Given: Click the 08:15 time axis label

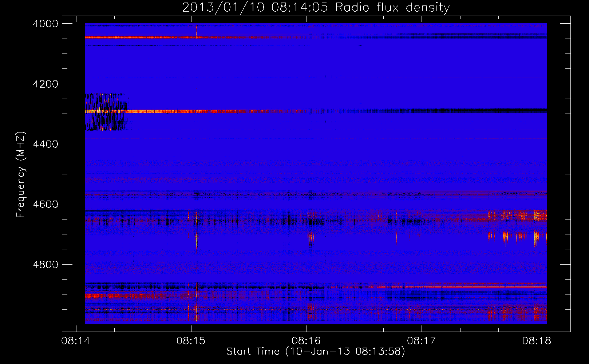Looking at the screenshot, I should click(x=191, y=341).
